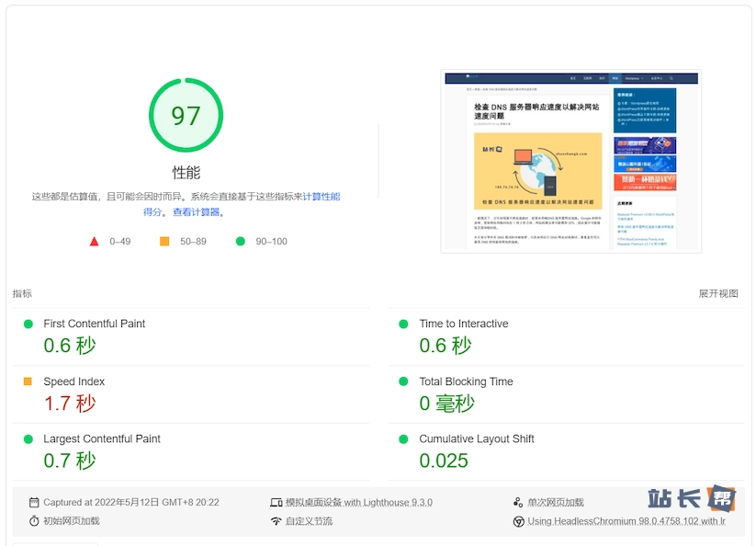This screenshot has height=546, width=756.
Task: Click the green dot beside First Contentful Paint
Action: (x=28, y=324)
